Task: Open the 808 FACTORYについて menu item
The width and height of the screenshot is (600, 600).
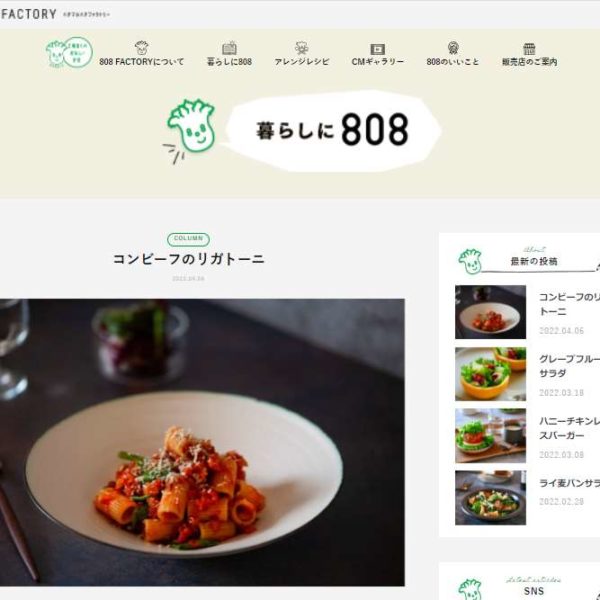Action: [x=141, y=62]
